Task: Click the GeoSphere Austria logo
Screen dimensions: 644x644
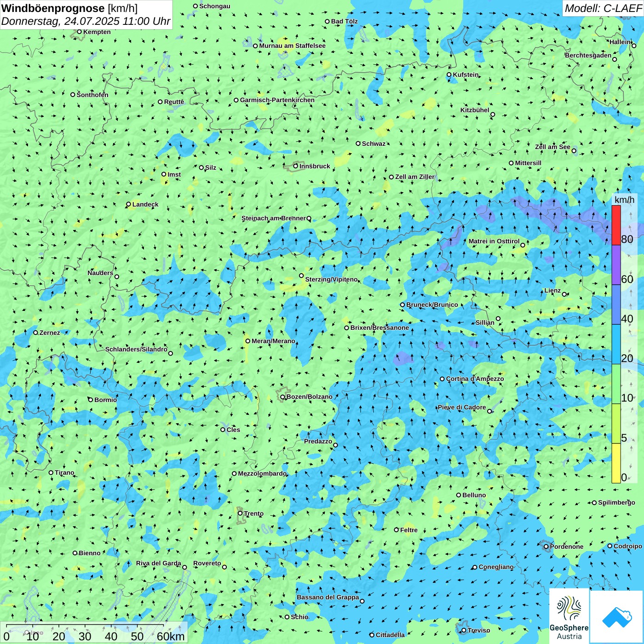Action: (x=569, y=616)
